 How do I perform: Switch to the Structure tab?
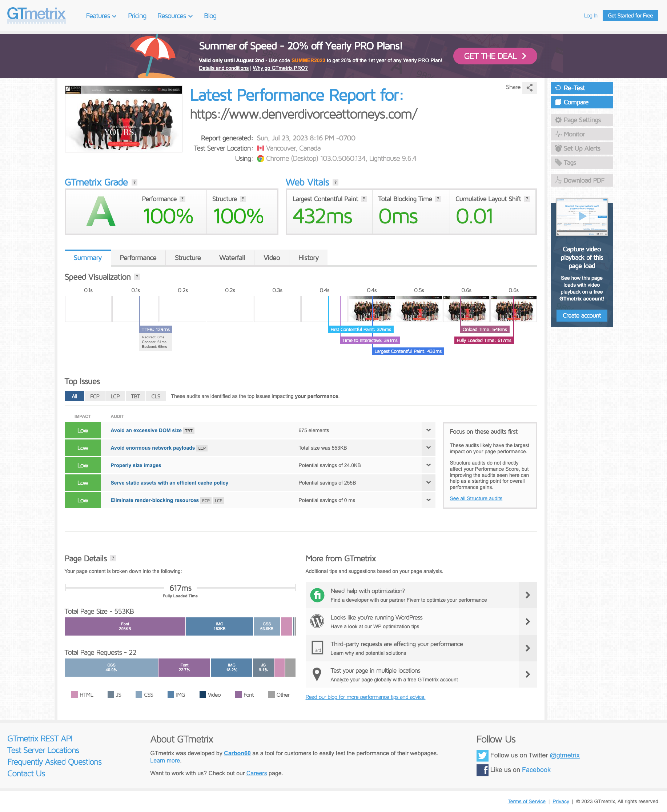[188, 258]
